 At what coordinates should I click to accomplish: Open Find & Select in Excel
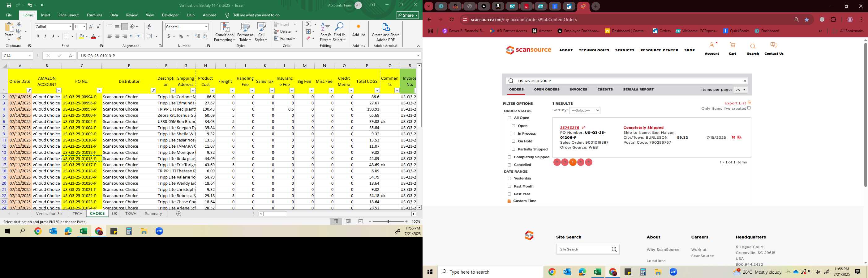click(339, 32)
